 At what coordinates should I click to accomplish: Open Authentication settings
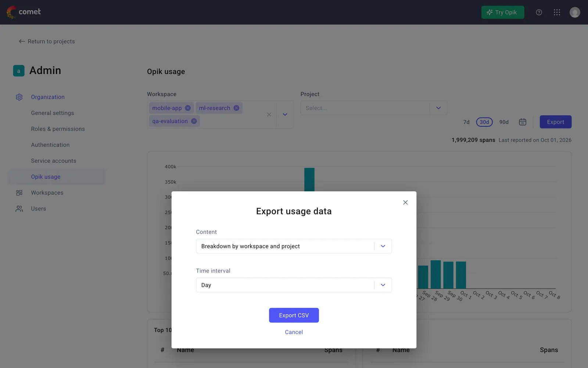point(50,145)
